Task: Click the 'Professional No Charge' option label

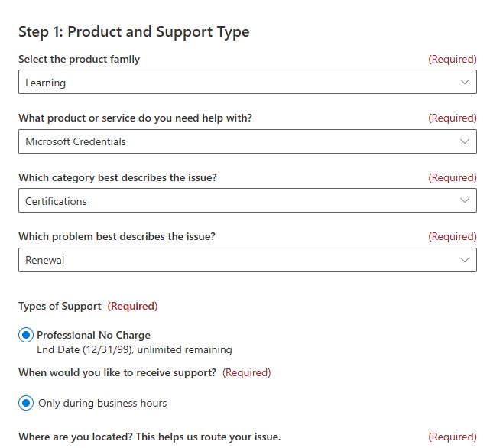Action: click(x=93, y=335)
